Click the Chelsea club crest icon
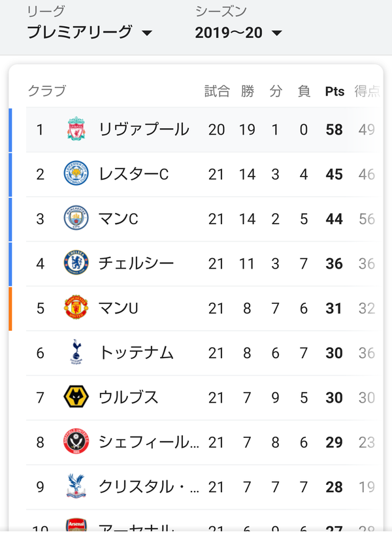Screen dimensions: 392x534 pyautogui.click(x=76, y=263)
